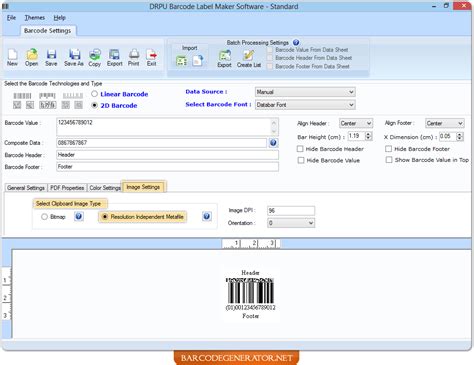The height and width of the screenshot is (365, 474).
Task: Click the help icon next to Composite Data
Action: pyautogui.click(x=273, y=143)
